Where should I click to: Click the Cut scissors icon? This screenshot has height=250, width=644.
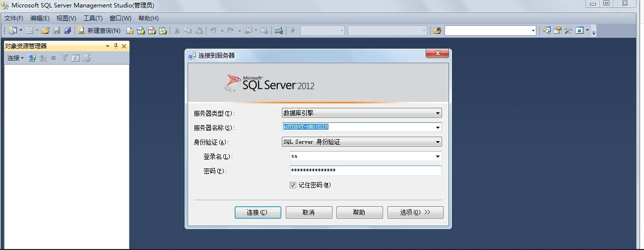176,30
